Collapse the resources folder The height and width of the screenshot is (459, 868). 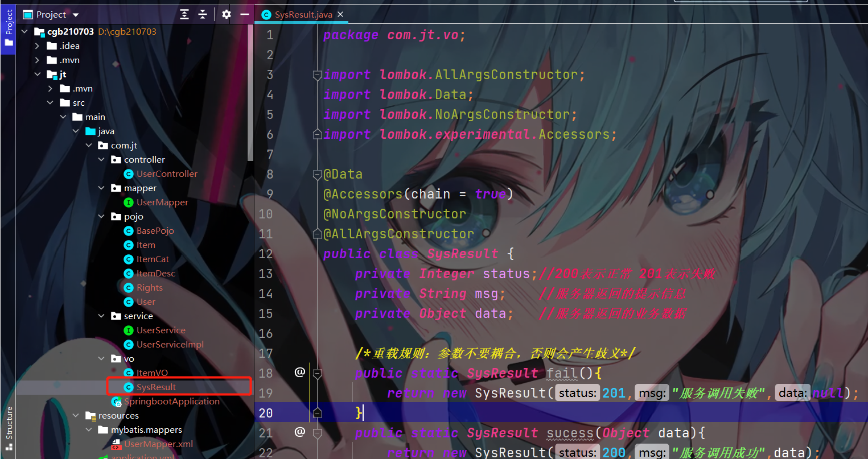[76, 415]
